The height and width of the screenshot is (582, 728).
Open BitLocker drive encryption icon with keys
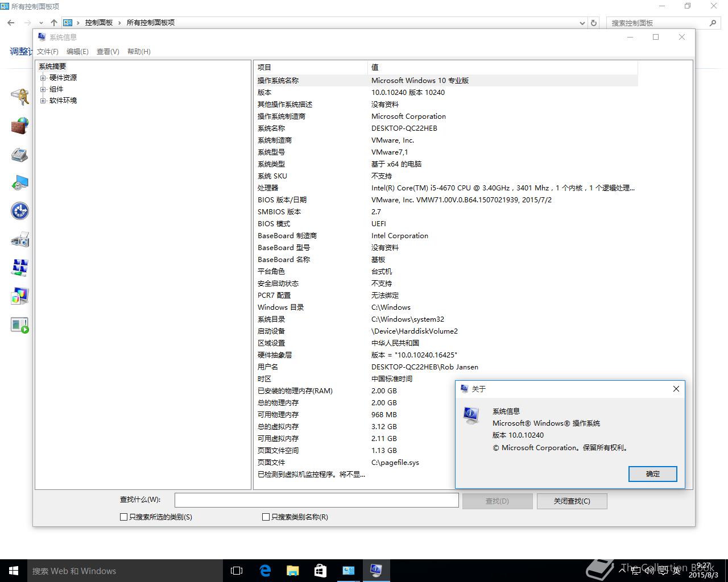(20, 97)
